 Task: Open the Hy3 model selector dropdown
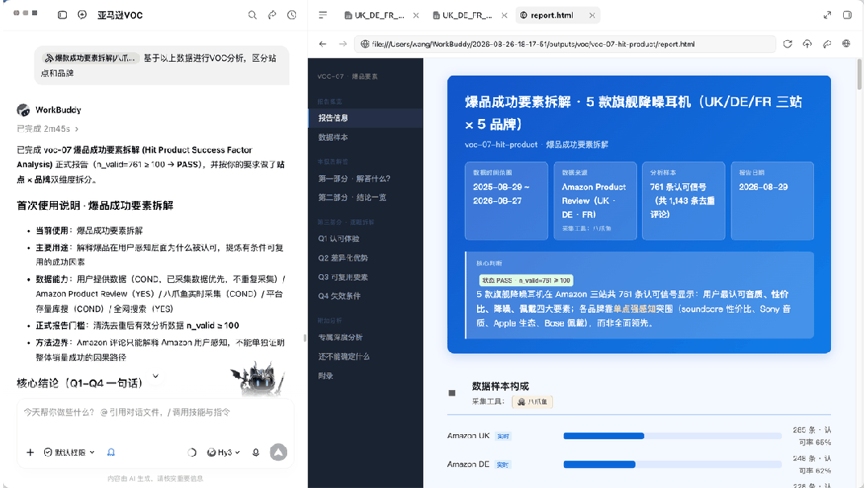(x=224, y=453)
